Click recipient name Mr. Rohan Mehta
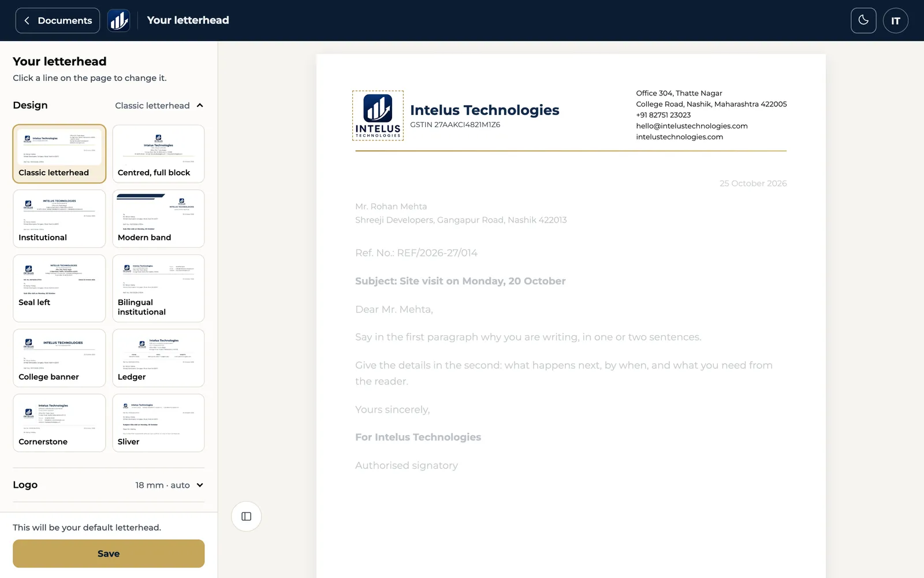The width and height of the screenshot is (924, 578). point(391,206)
